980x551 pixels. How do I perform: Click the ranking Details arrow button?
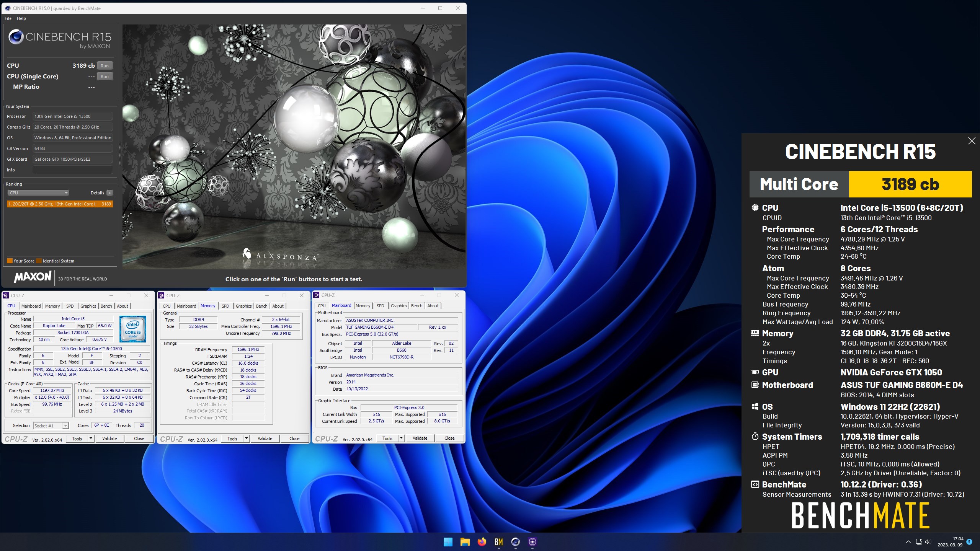tap(109, 193)
